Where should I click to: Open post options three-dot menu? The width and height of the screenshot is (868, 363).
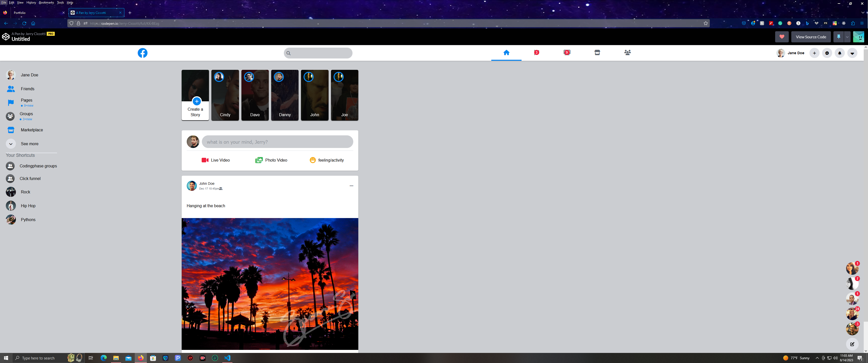pos(351,186)
